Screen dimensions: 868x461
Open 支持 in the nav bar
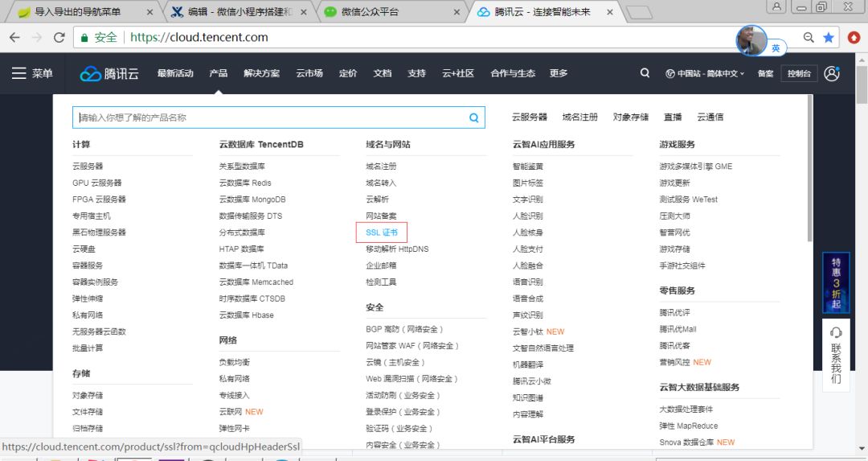(x=416, y=73)
